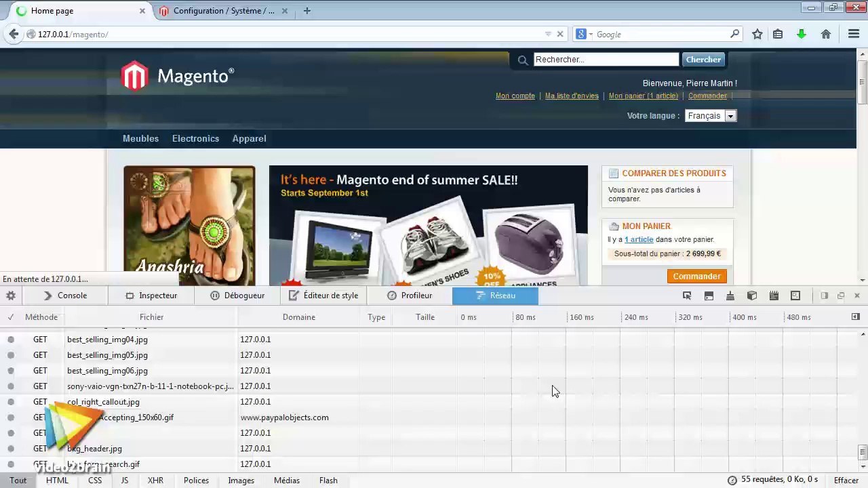Filter network requests by Médias
The width and height of the screenshot is (868, 488).
pyautogui.click(x=287, y=480)
